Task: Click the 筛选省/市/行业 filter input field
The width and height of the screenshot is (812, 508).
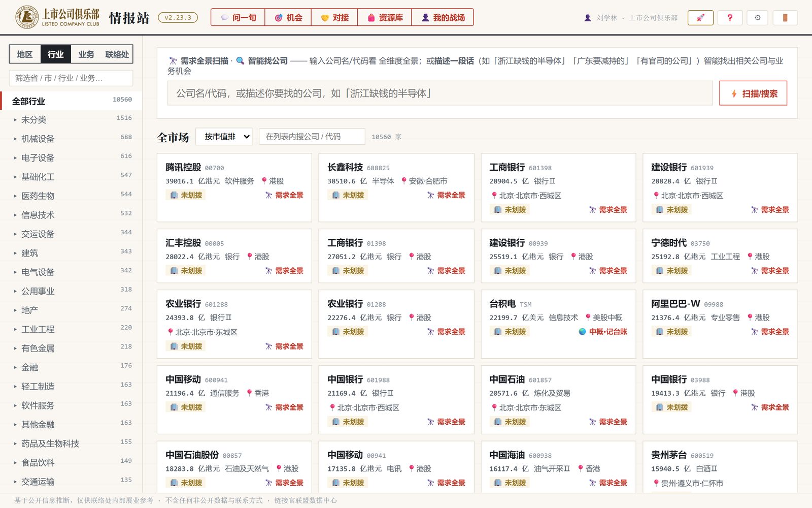Action: 71,78
